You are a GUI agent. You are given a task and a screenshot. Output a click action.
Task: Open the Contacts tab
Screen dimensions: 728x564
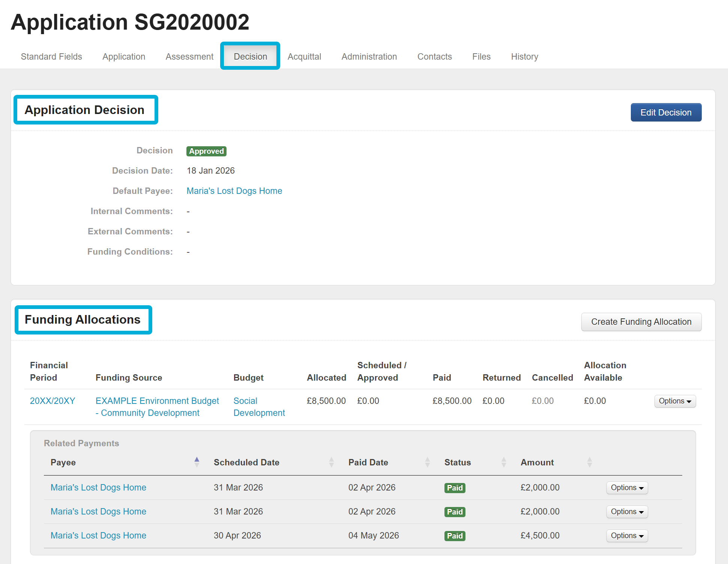click(435, 57)
